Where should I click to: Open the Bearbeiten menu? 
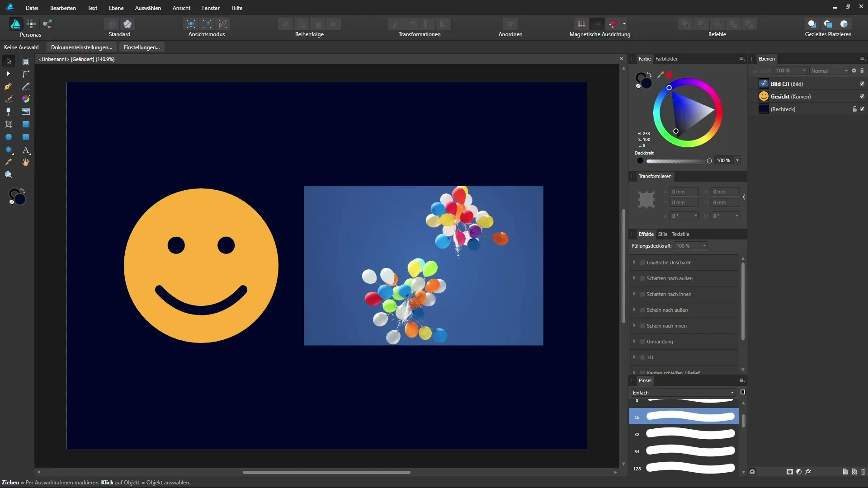tap(63, 8)
